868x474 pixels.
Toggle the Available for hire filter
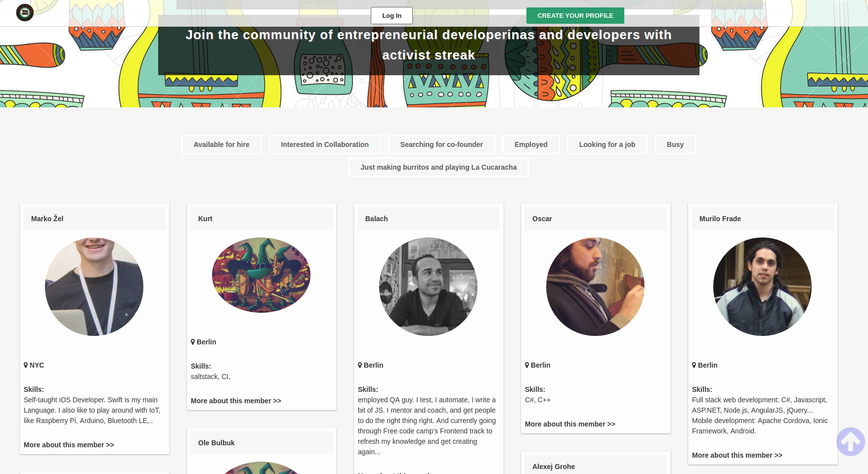click(x=221, y=144)
